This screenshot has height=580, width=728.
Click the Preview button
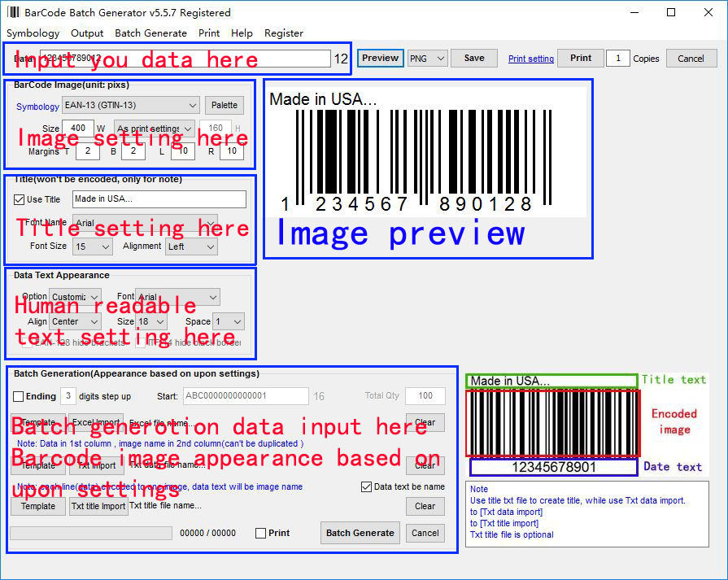click(x=380, y=58)
